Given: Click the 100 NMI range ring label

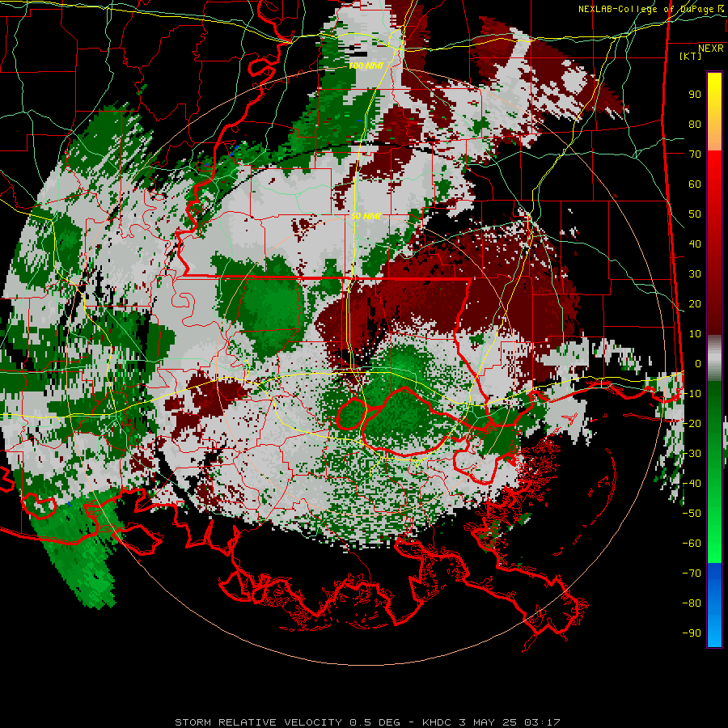Looking at the screenshot, I should point(366,66).
